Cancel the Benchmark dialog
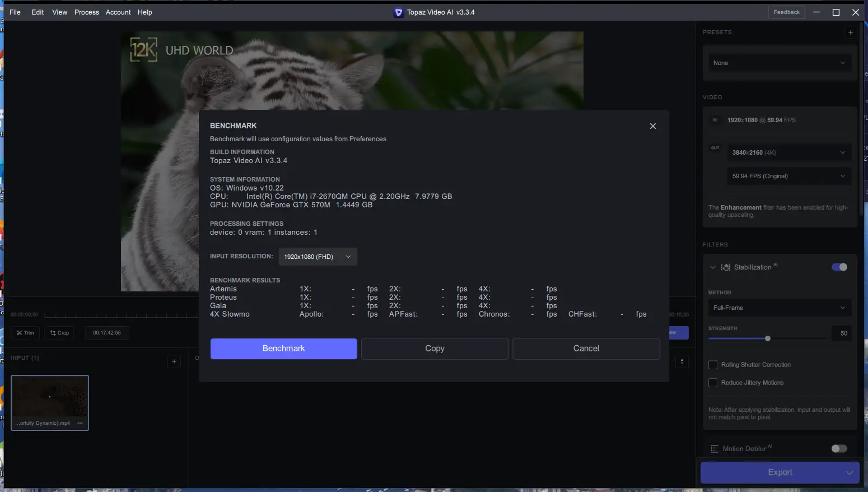The image size is (868, 492). pyautogui.click(x=586, y=349)
